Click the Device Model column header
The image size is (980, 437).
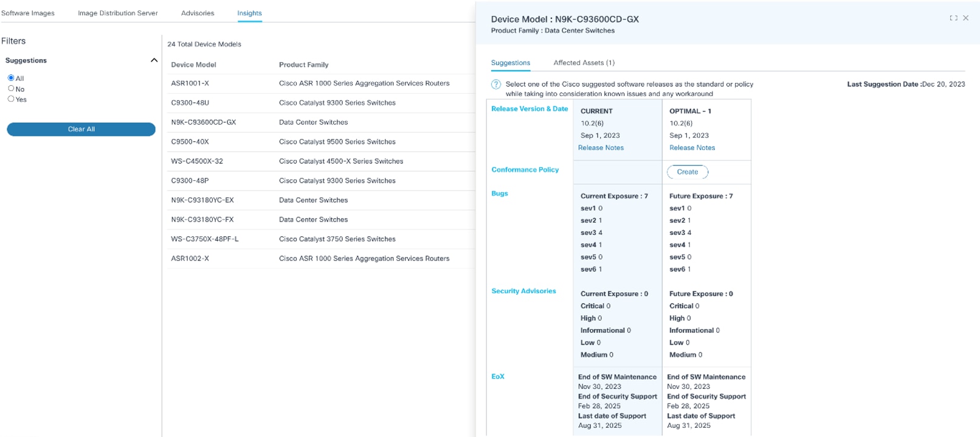point(193,65)
